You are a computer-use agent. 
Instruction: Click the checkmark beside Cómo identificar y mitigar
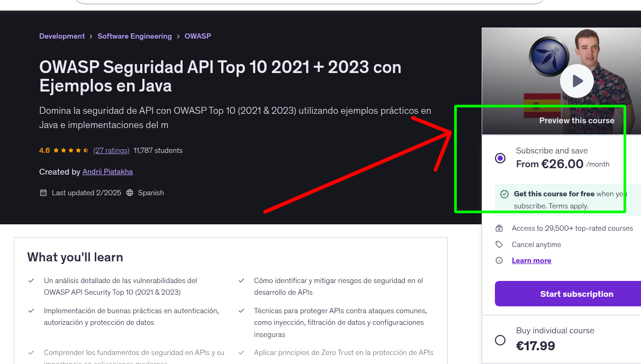coord(241,280)
